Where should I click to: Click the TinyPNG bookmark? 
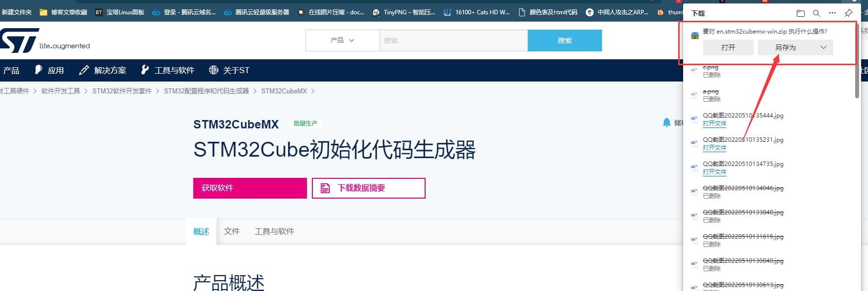[x=404, y=12]
